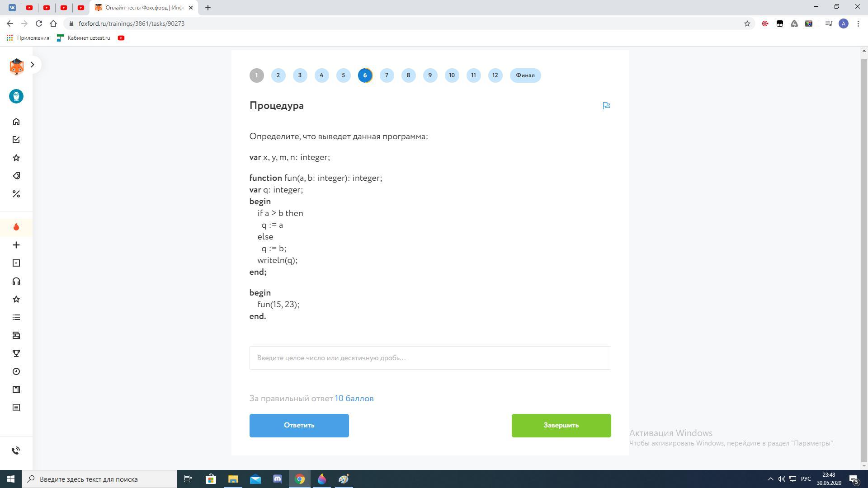This screenshot has width=868, height=488.
Task: Open the list icon in sidebar
Action: [x=16, y=317]
